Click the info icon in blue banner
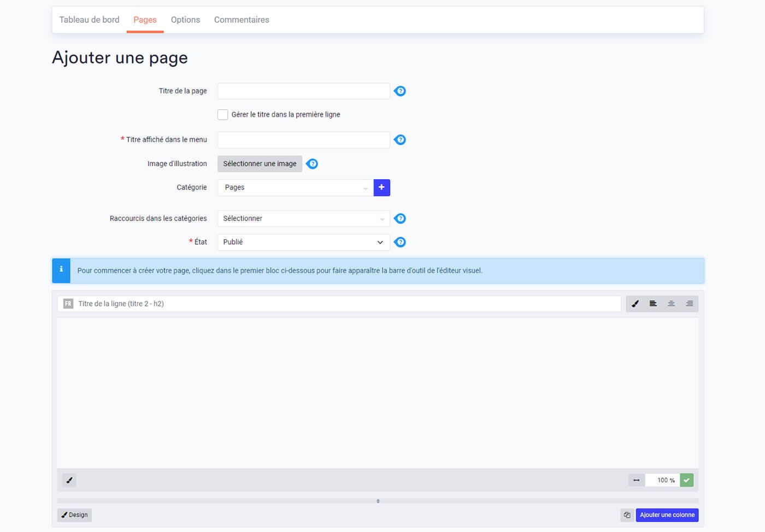This screenshot has width=765, height=532. pyautogui.click(x=61, y=271)
